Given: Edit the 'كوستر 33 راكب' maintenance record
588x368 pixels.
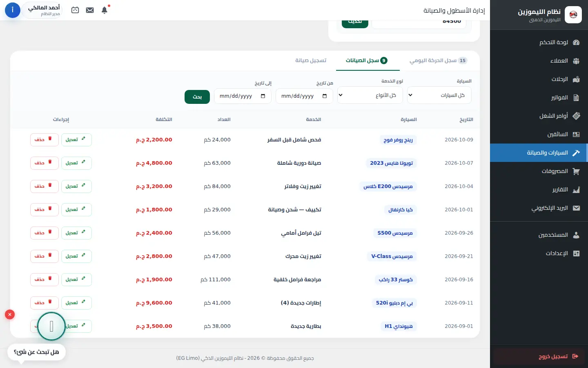Looking at the screenshot, I should coord(76,280).
